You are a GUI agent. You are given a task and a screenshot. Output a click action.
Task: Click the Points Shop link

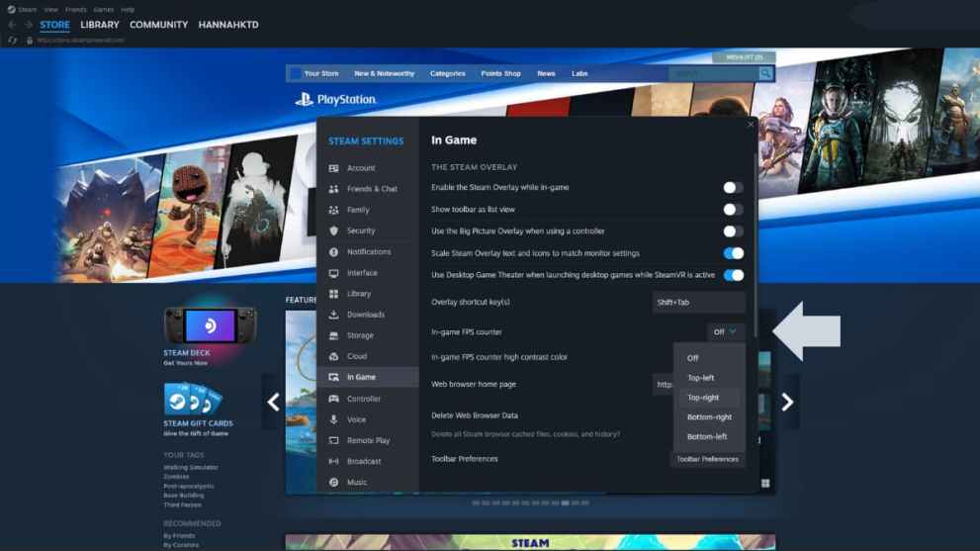click(500, 73)
